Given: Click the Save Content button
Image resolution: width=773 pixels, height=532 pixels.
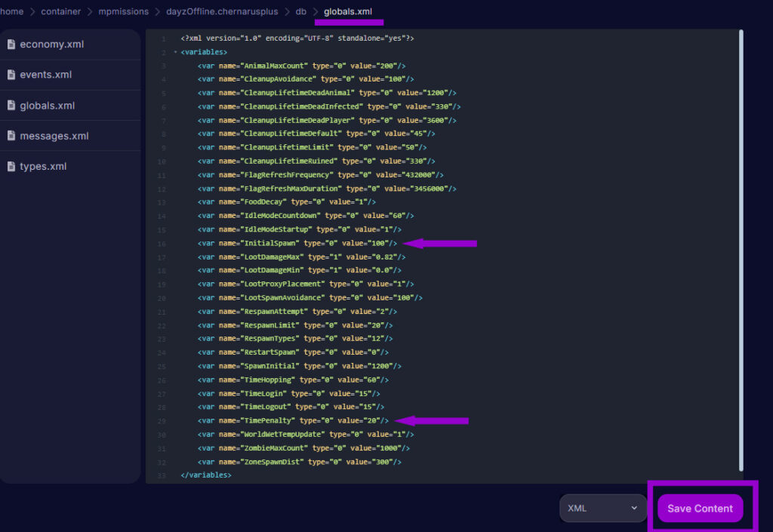Looking at the screenshot, I should (x=701, y=508).
